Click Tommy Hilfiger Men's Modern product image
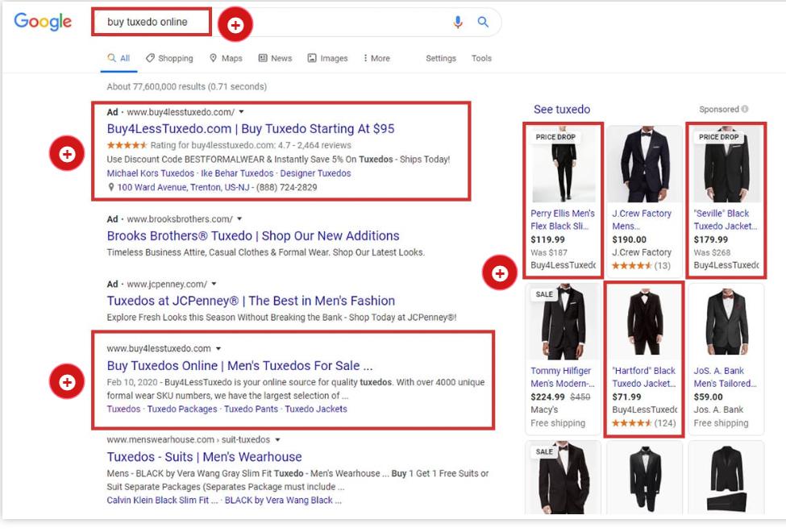The width and height of the screenshot is (786, 532). (x=563, y=322)
